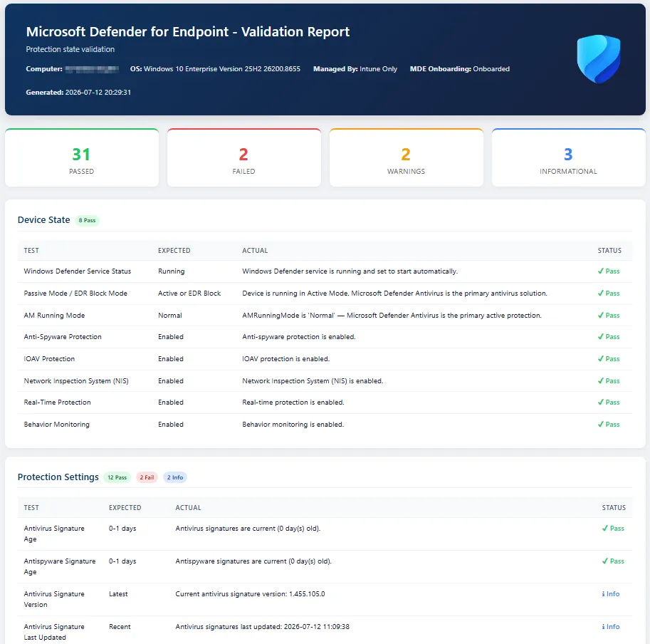Click Pass status for Antispyware Signature Age
This screenshot has height=644, width=650.
point(613,561)
